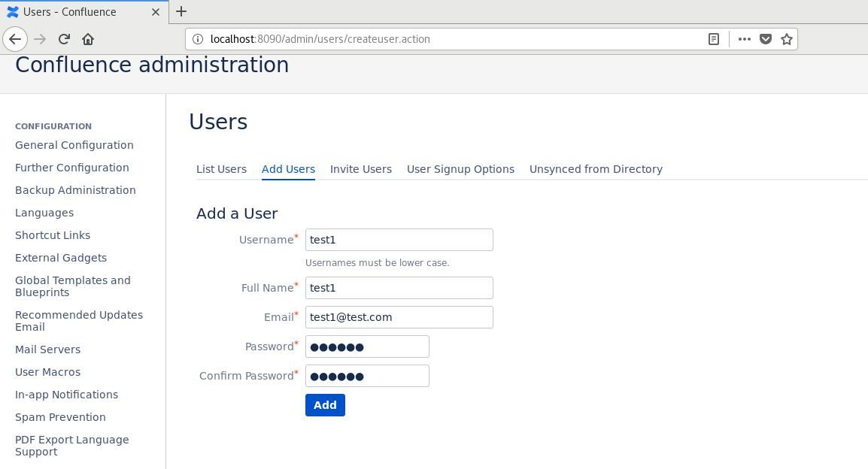Click the Add button to create user

325,405
